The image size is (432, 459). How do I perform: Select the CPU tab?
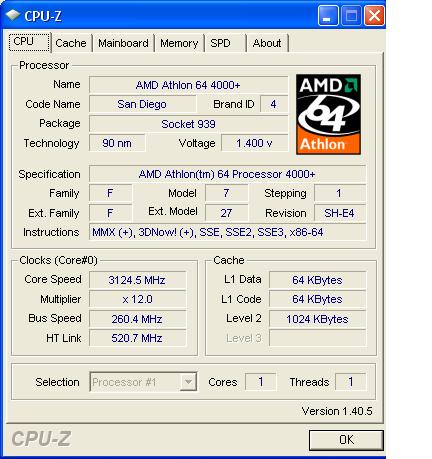point(30,42)
